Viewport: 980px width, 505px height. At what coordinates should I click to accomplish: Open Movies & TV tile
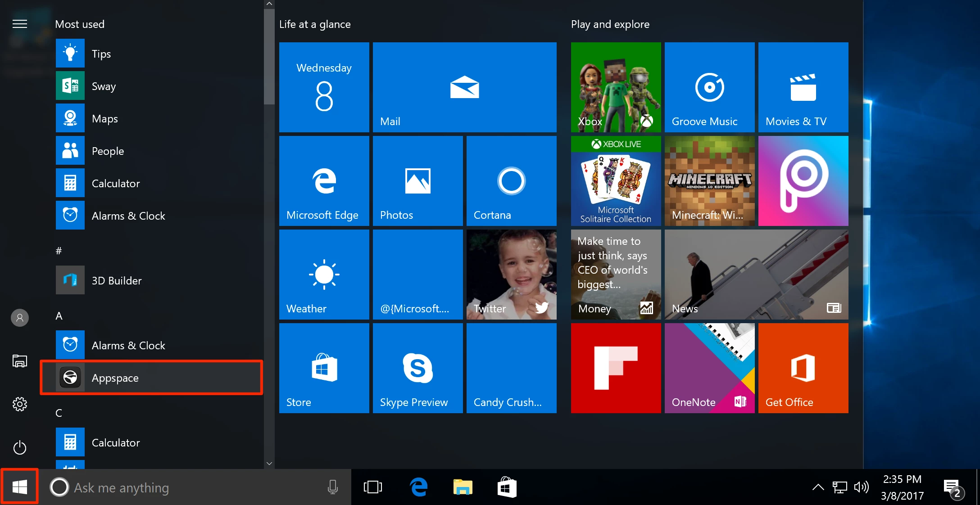coord(803,87)
